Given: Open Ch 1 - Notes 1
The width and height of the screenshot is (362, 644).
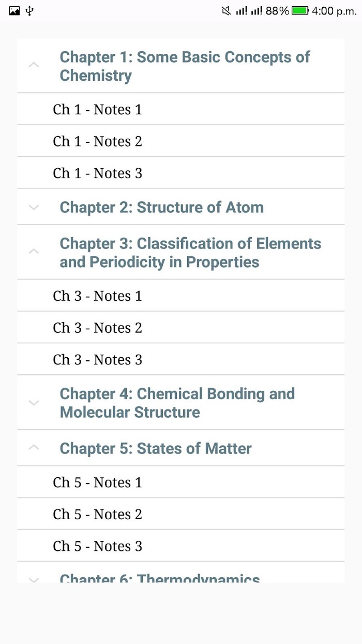Looking at the screenshot, I should pyautogui.click(x=181, y=109).
